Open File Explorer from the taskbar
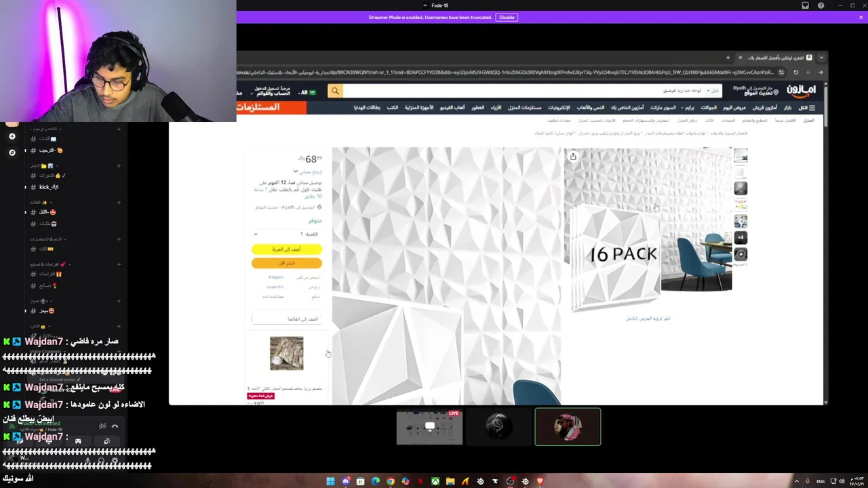The image size is (868, 488). click(x=450, y=481)
